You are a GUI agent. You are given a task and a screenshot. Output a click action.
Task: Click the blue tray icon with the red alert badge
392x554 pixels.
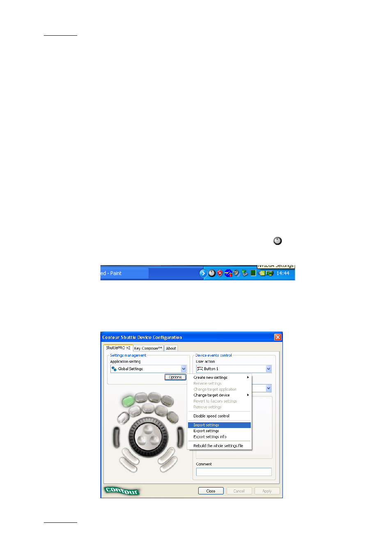pos(229,273)
